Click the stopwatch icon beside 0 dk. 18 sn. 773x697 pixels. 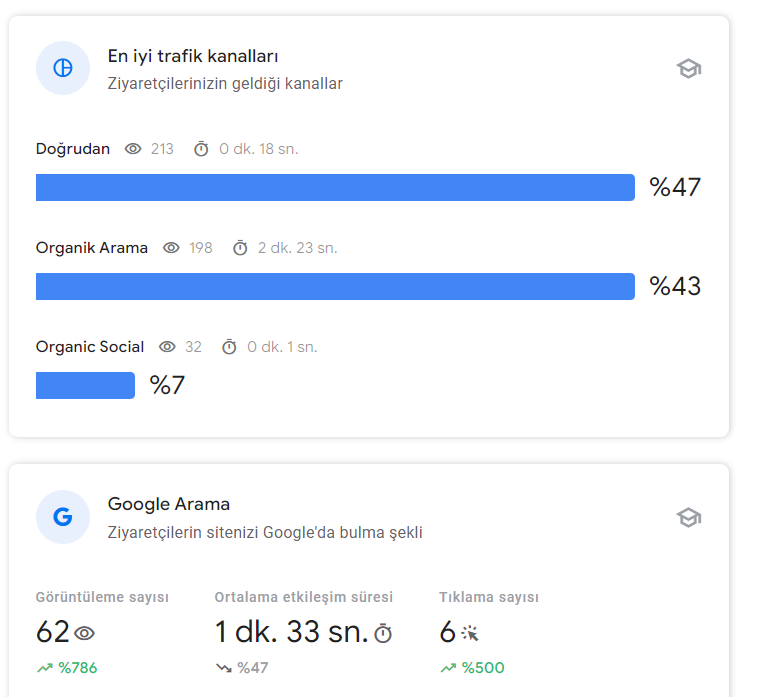[x=201, y=149]
